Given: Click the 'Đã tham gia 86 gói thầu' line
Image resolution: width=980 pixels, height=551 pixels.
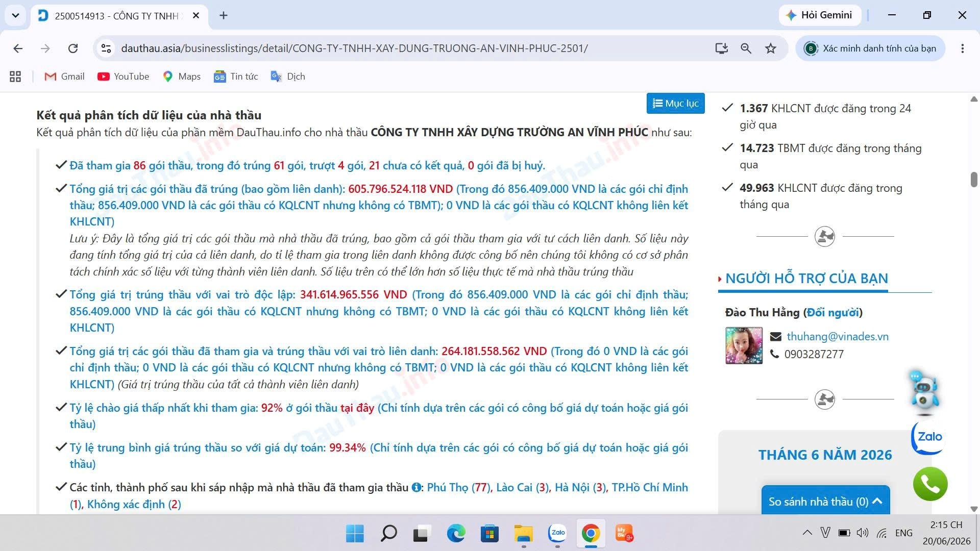Looking at the screenshot, I should click(x=307, y=165).
